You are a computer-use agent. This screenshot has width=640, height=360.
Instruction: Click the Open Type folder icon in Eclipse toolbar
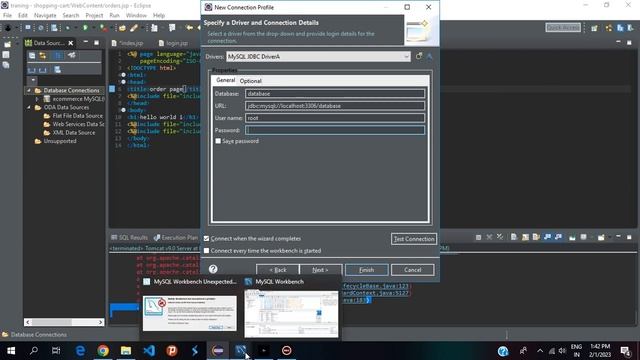pyautogui.click(x=122, y=28)
